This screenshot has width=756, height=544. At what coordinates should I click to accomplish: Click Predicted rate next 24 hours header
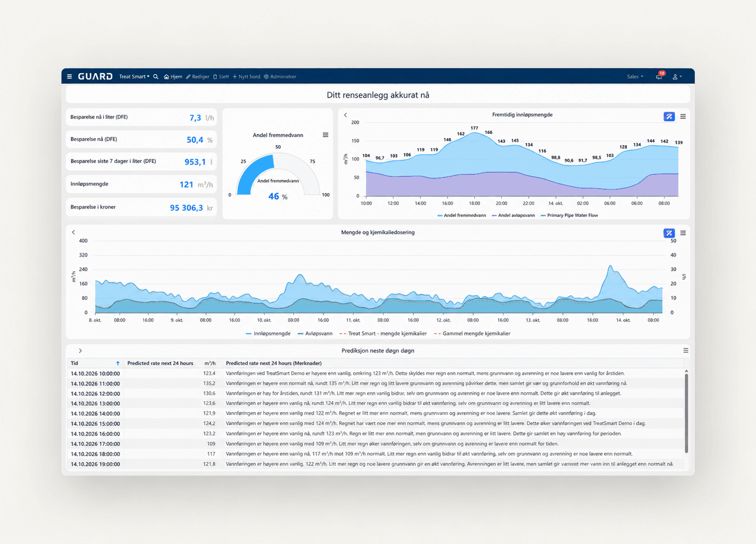(x=160, y=363)
